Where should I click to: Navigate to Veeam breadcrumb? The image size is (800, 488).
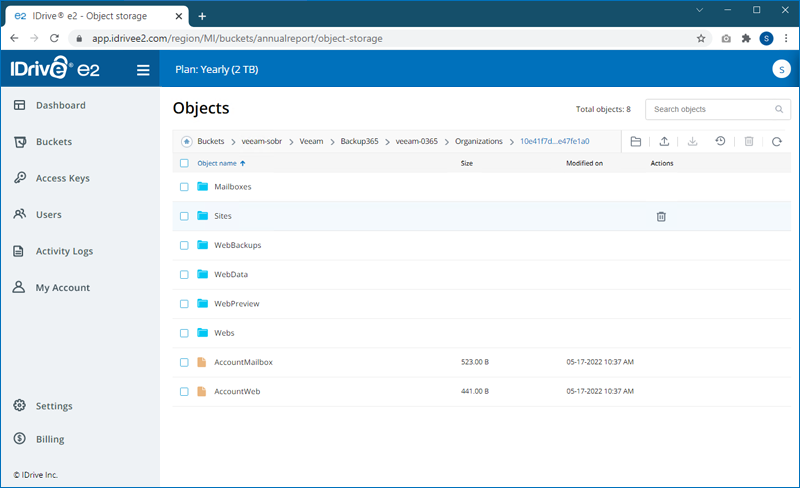[311, 141]
